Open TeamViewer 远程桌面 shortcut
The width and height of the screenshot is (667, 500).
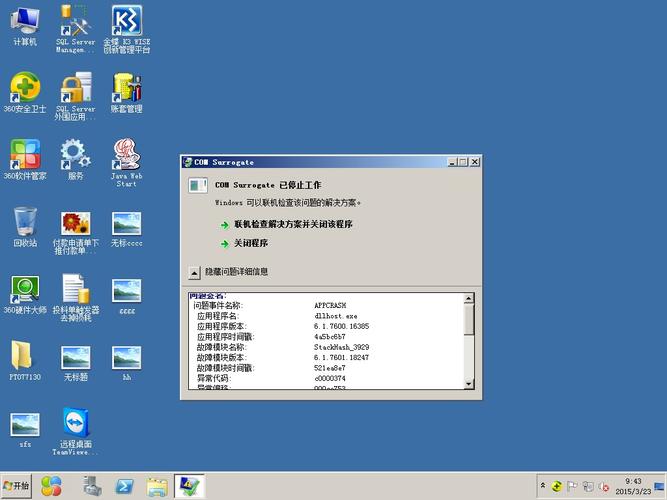coord(75,422)
